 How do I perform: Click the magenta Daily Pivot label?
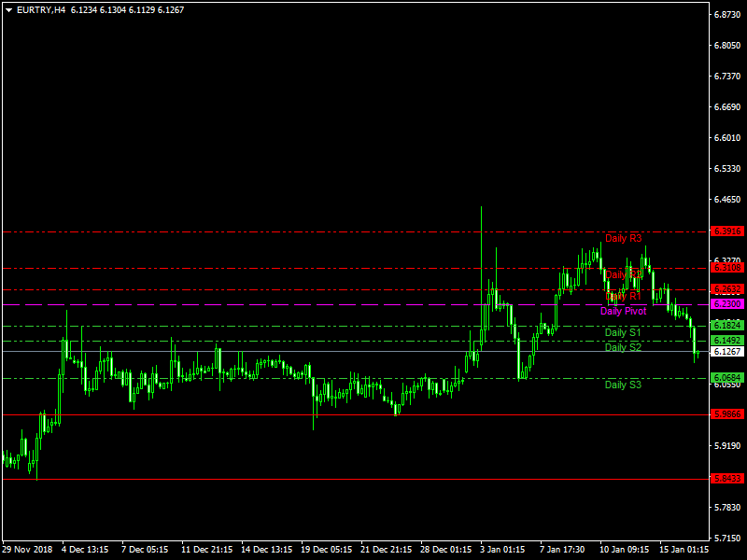(623, 311)
